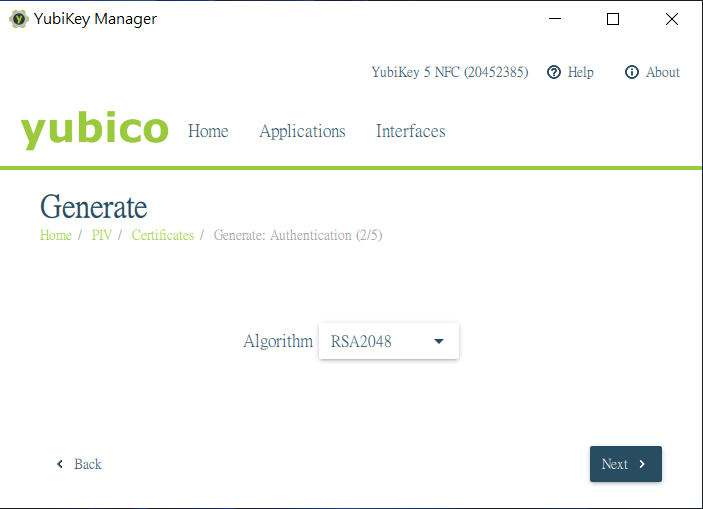Minimize the YubiKey Manager window

[x=555, y=19]
